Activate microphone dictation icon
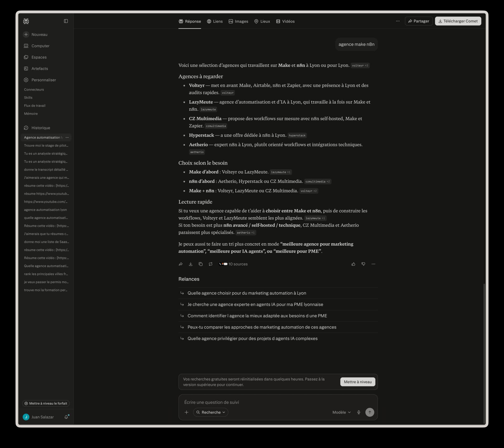The height and width of the screenshot is (448, 504). pos(359,412)
